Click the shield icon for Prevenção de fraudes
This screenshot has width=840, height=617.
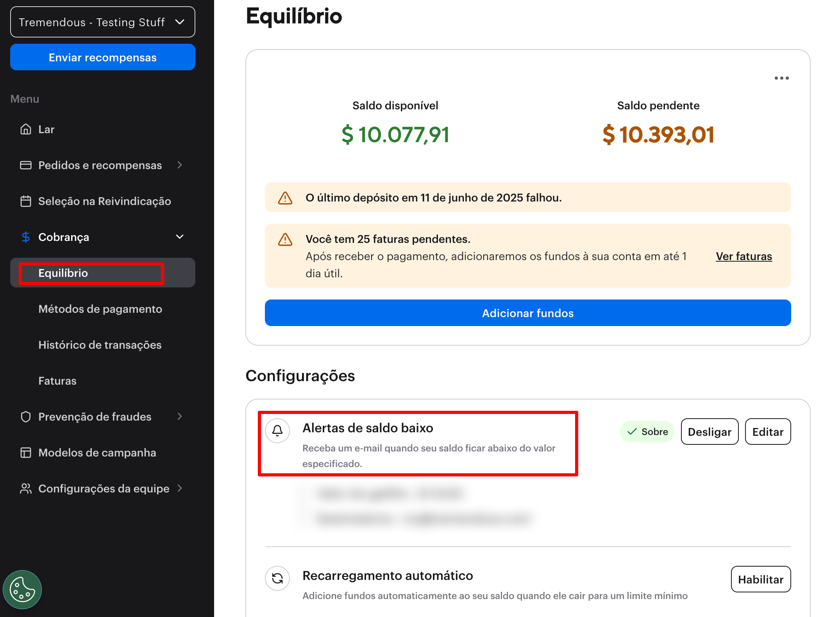(26, 417)
